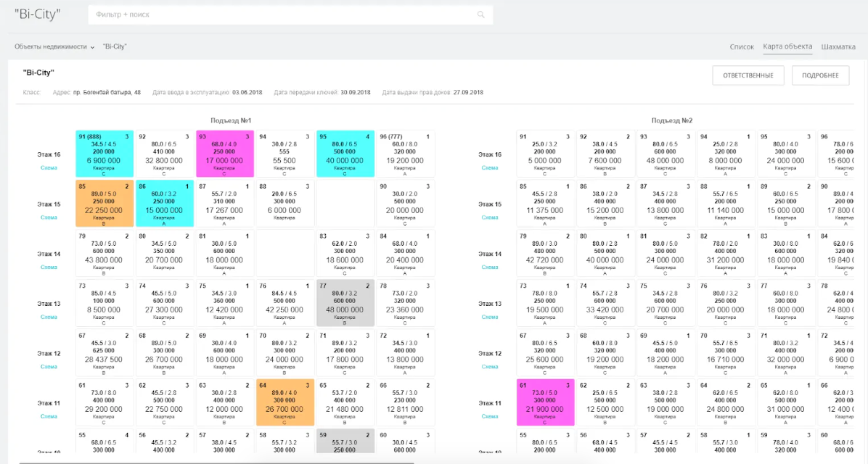The width and height of the screenshot is (868, 464).
Task: Click the horizontal scrollbar at the bottom
Action: coord(216,463)
